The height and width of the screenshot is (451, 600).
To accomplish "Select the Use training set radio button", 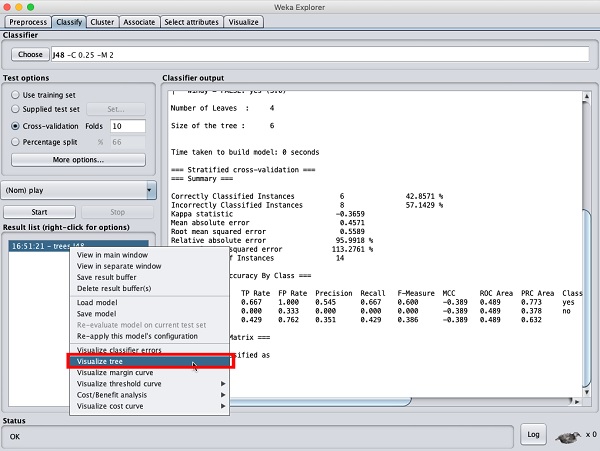I will point(16,94).
